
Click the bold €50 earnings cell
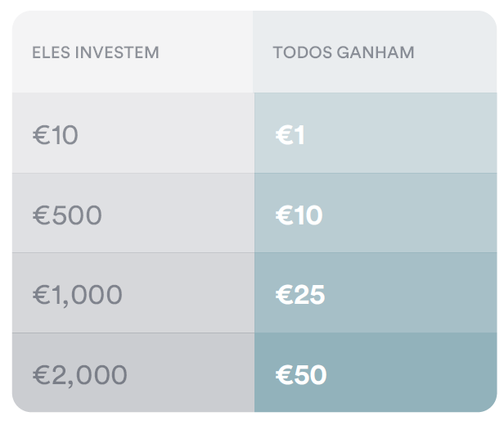301,375
